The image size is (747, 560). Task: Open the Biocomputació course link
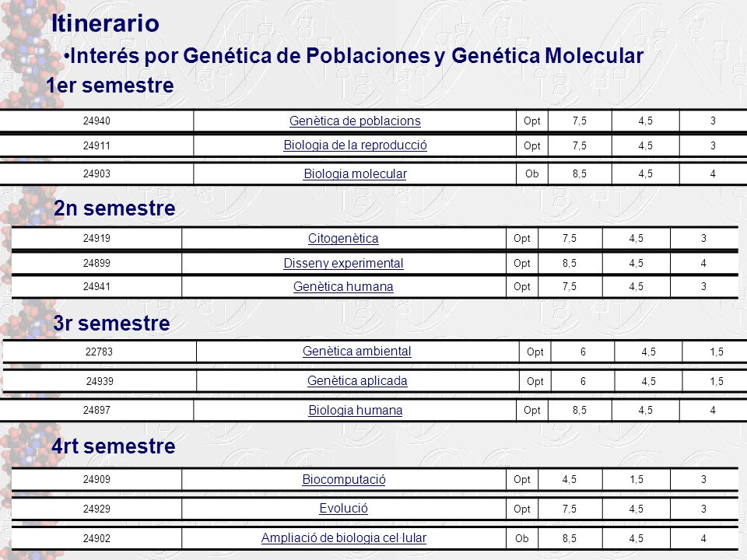(x=343, y=480)
